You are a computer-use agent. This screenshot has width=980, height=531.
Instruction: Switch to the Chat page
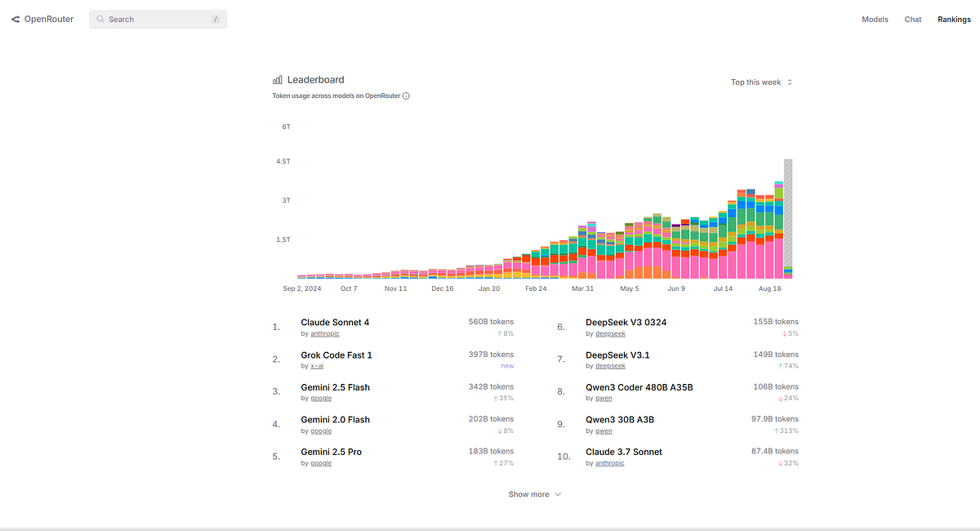click(x=912, y=19)
